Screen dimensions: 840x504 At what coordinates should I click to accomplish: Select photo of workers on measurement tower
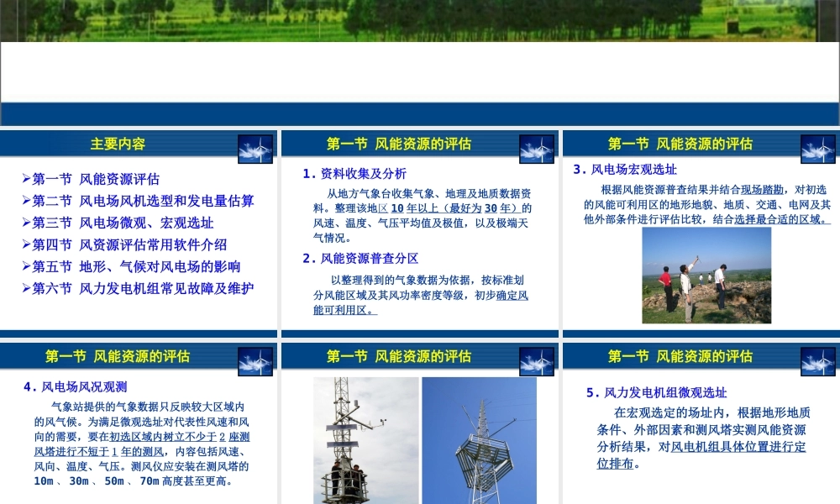point(365,440)
